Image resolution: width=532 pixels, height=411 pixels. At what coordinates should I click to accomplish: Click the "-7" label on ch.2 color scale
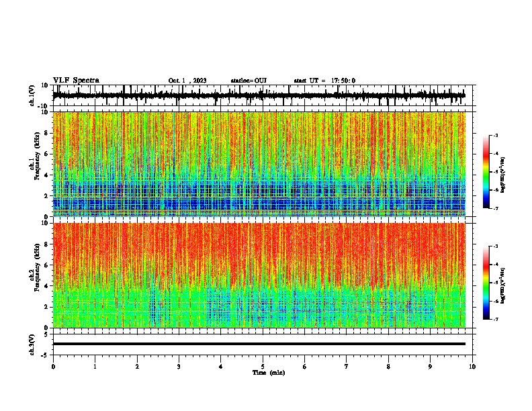click(495, 319)
